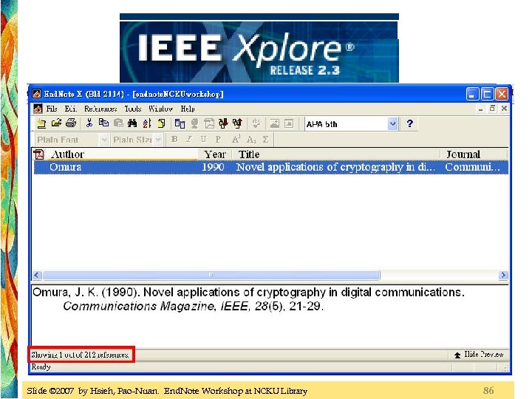This screenshot has height=399, width=532.
Task: Click the Paste toolbar icon
Action: point(118,123)
